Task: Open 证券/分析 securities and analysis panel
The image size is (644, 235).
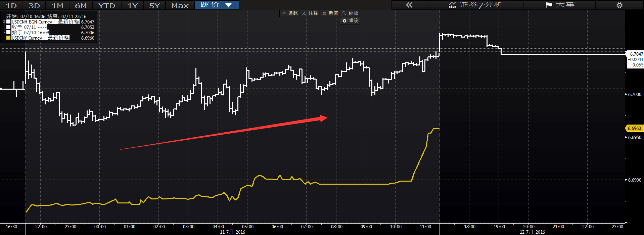Action: 475,5
